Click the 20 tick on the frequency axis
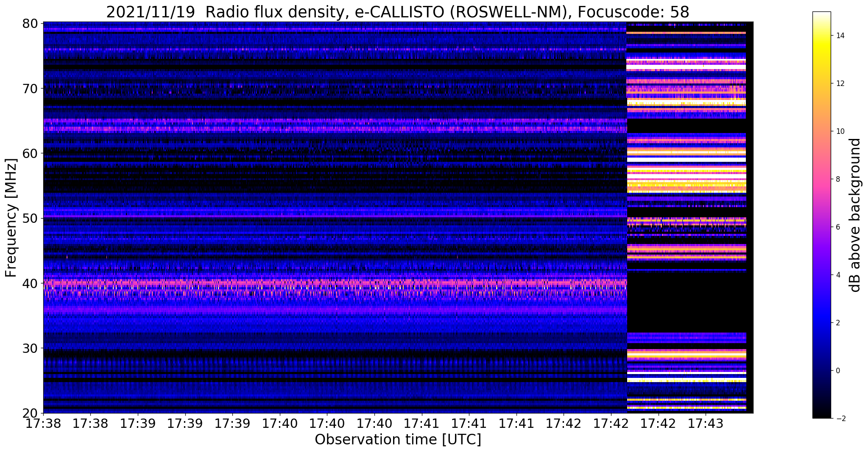 [x=30, y=413]
